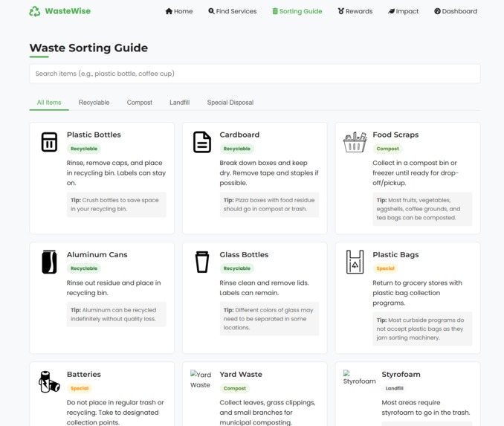Click Recyclable badge under Cardboard
Image resolution: width=504 pixels, height=426 pixels.
[237, 149]
